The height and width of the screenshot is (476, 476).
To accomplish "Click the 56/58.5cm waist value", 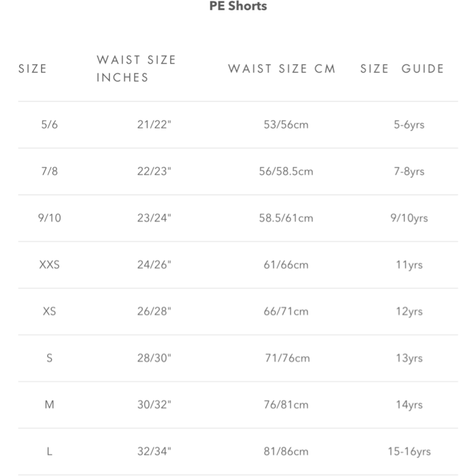I will [x=286, y=171].
